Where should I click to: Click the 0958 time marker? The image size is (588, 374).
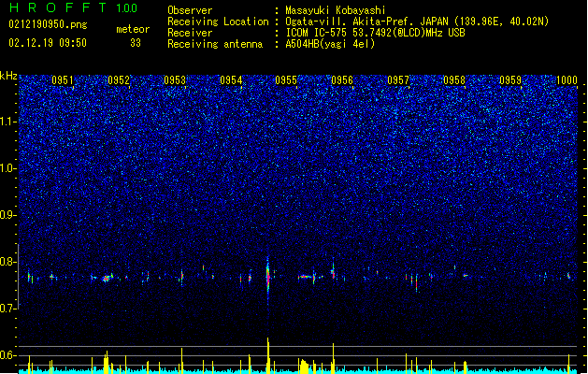click(454, 80)
